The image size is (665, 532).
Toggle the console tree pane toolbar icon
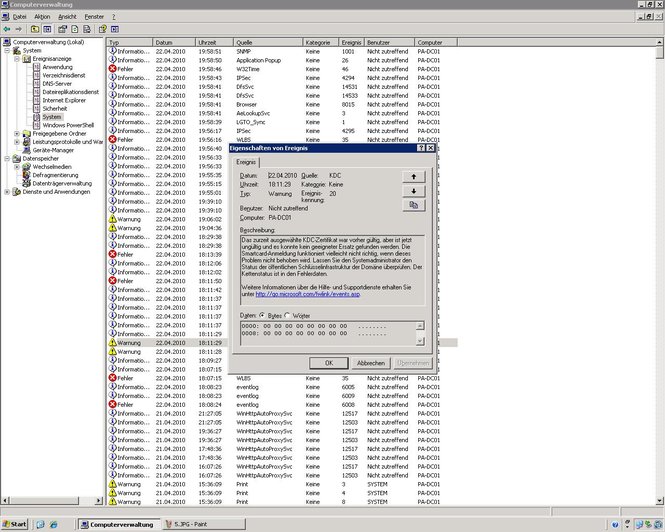47,29
